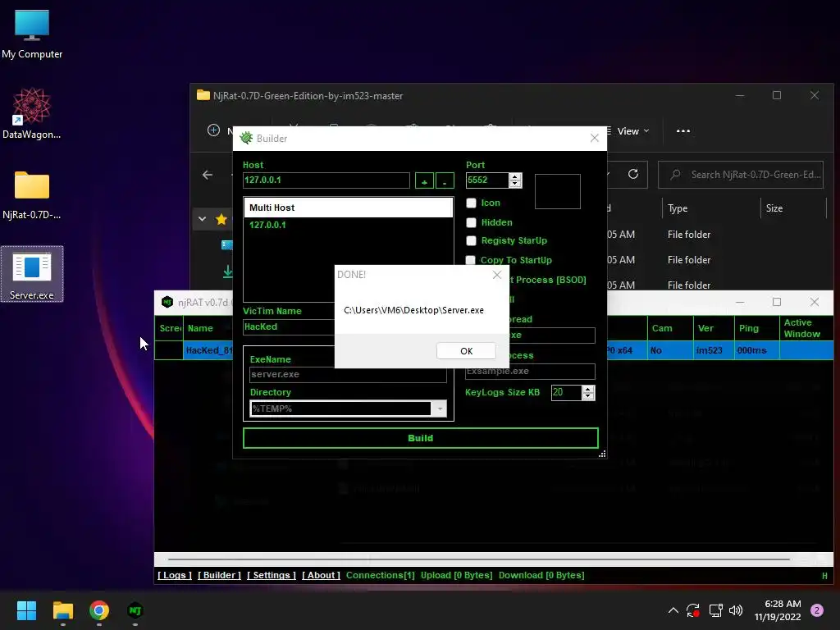Open the [ Builder ] menu item
Image resolution: width=840 pixels, height=630 pixels.
click(x=219, y=575)
